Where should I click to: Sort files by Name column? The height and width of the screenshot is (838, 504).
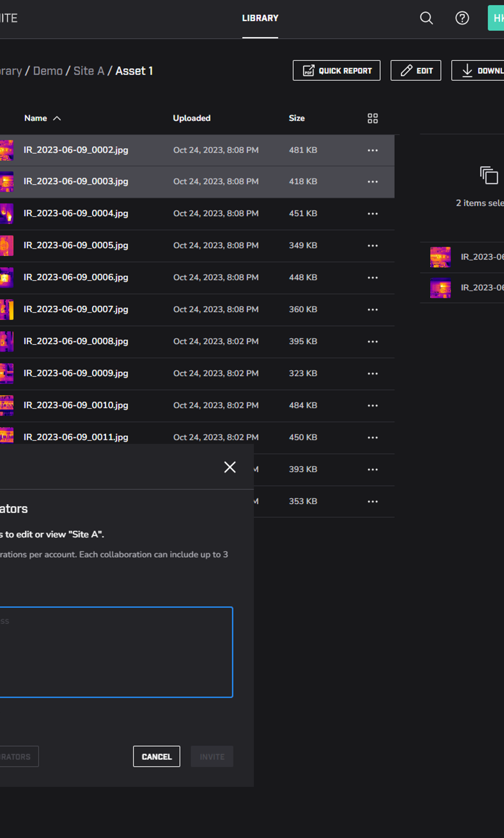click(36, 119)
